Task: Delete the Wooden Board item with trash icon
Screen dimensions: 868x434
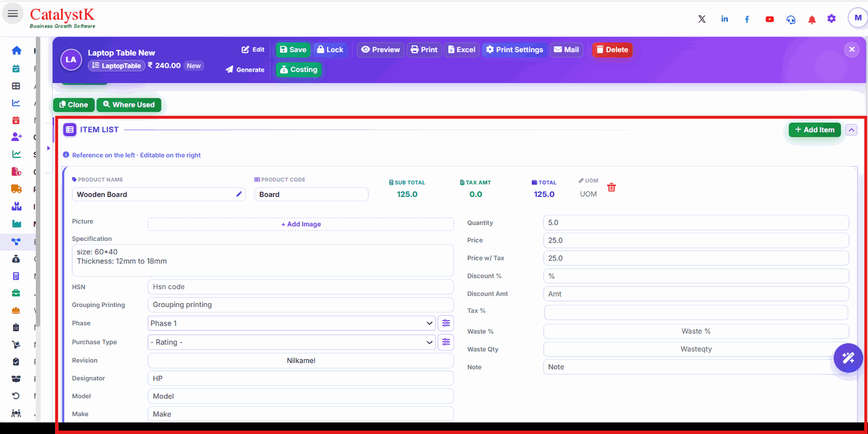Action: pyautogui.click(x=611, y=187)
